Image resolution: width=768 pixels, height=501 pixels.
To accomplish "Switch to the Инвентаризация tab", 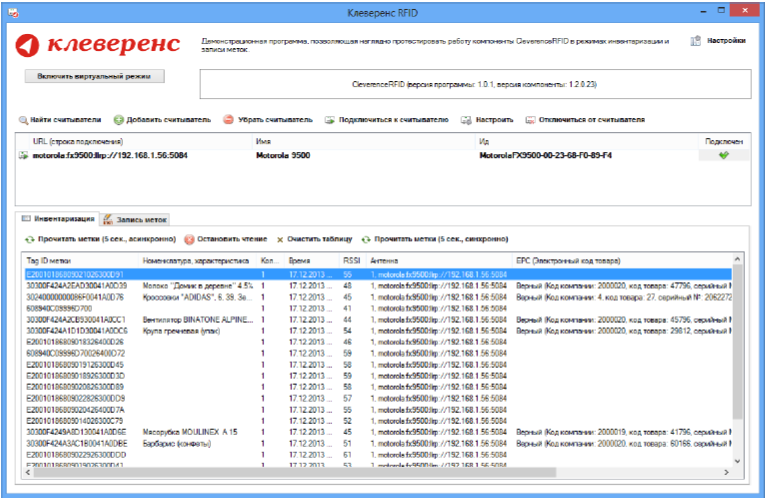I will (x=58, y=219).
